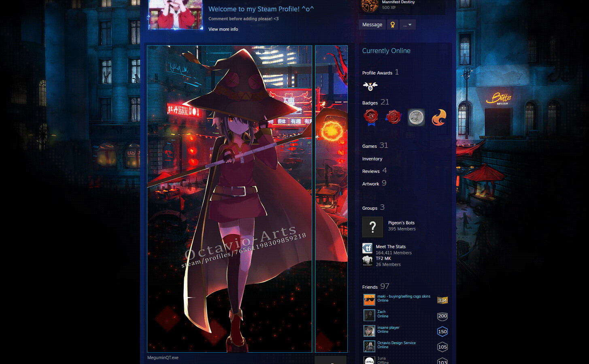
Task: Click maki's level badge showing 334
Action: (x=442, y=300)
